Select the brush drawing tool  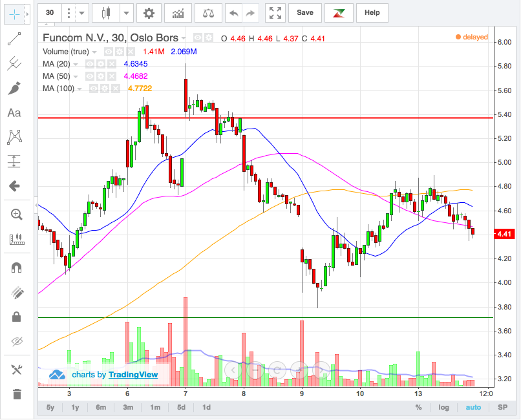[x=14, y=88]
